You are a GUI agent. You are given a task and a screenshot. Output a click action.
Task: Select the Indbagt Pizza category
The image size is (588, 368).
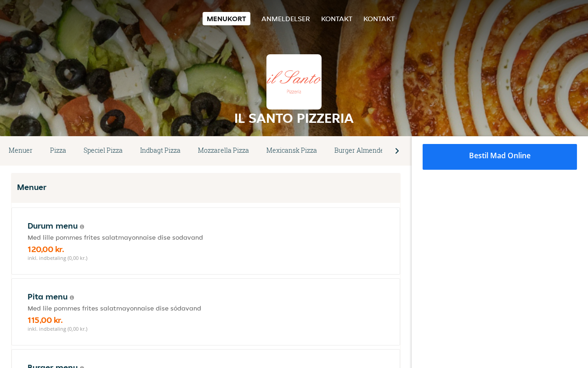coord(160,150)
